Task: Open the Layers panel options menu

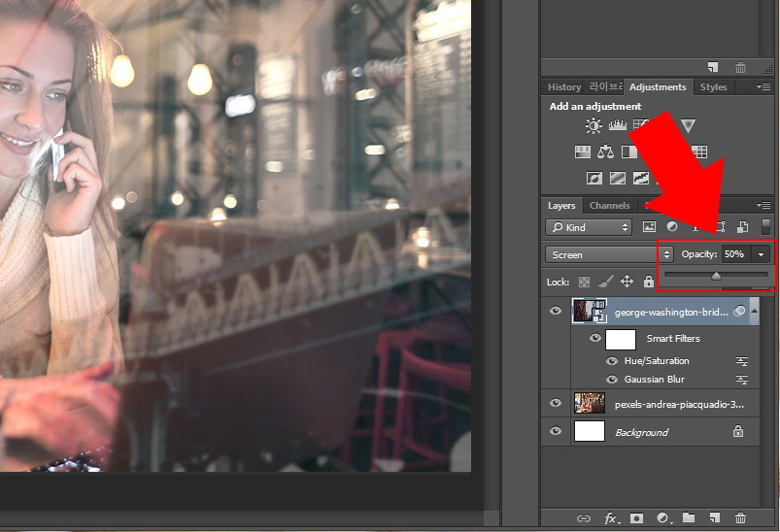Action: coord(763,205)
